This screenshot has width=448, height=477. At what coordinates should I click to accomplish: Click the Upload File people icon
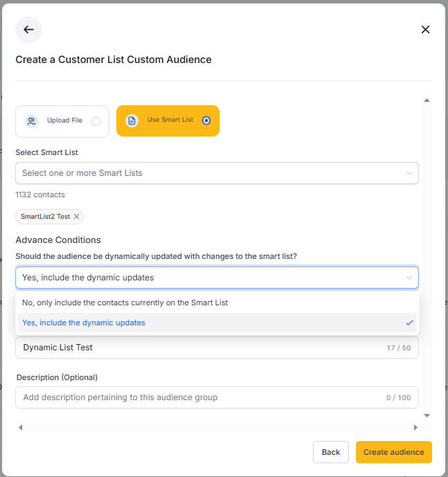[x=31, y=121]
